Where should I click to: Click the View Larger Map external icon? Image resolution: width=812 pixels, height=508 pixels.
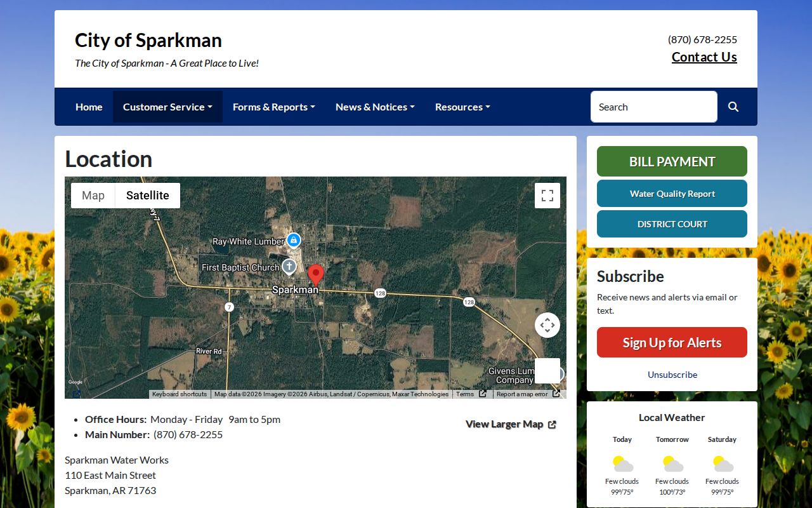coord(552,425)
